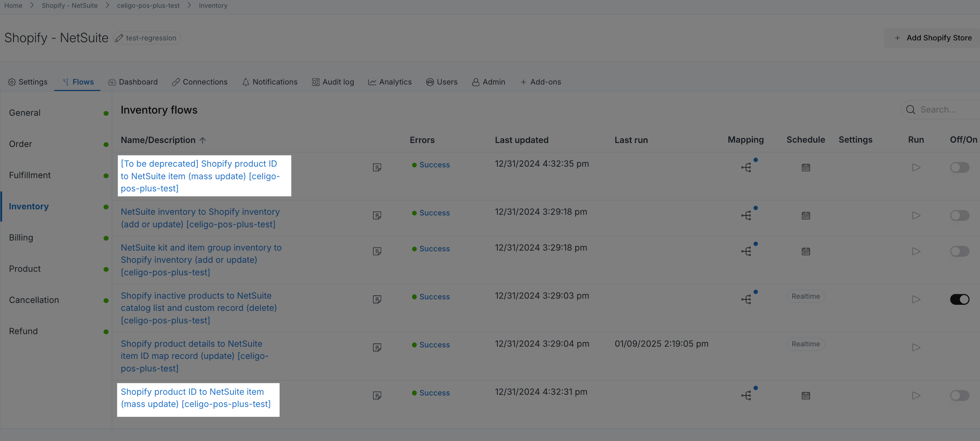The image size is (980, 441).
Task: Open last Shopify product ID mass update flow link
Action: pos(195,397)
